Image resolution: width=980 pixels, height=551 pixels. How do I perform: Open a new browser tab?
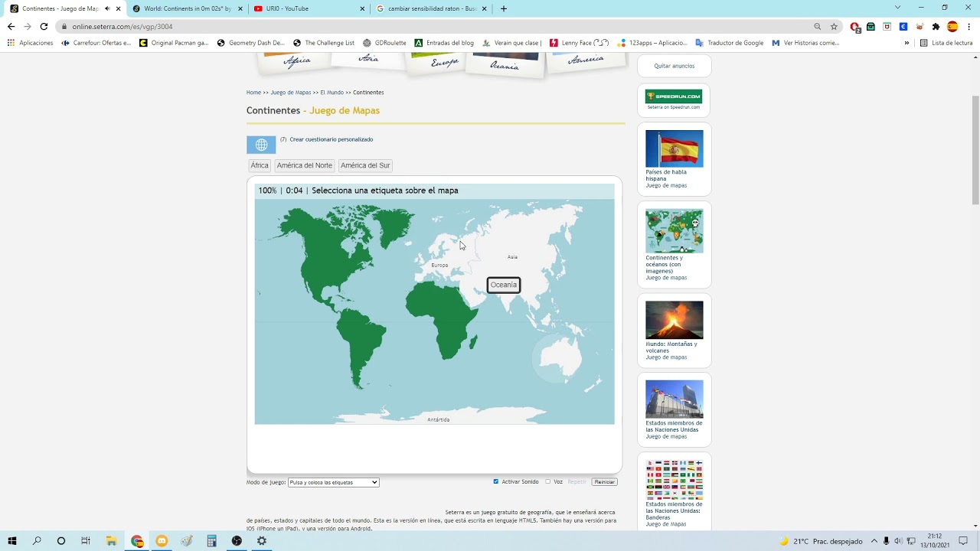[x=503, y=8]
